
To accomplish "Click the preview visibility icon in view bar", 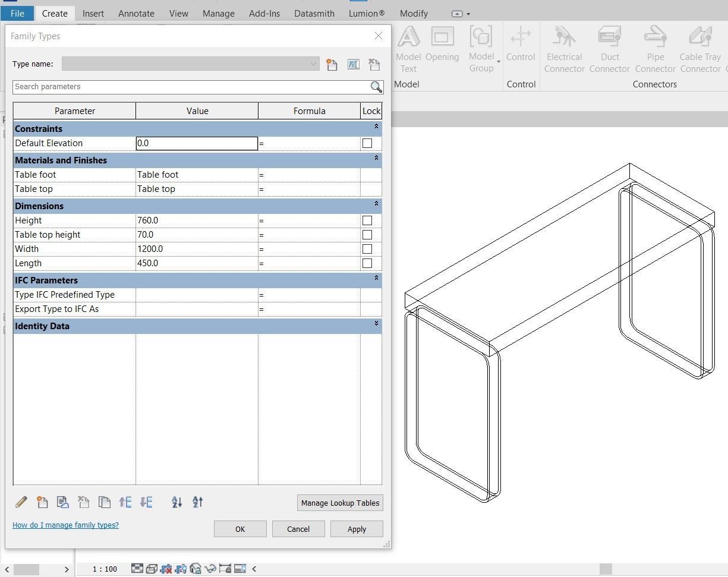I will pyautogui.click(x=240, y=569).
